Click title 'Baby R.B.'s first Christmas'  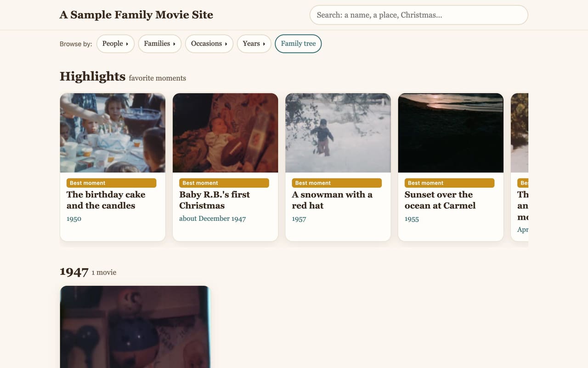coord(215,200)
